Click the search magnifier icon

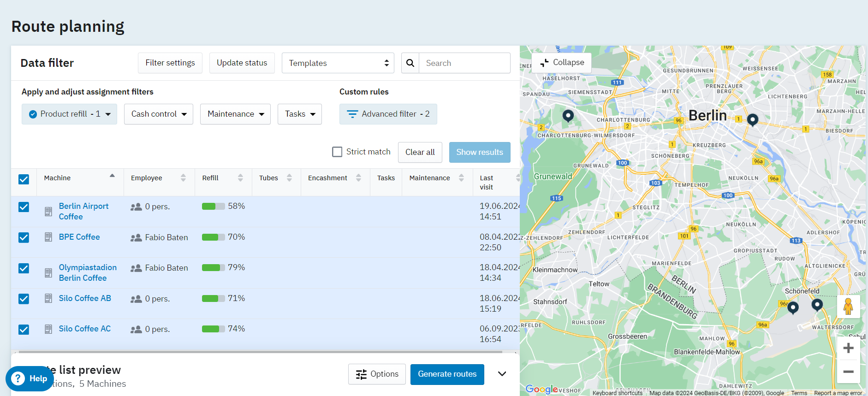tap(410, 63)
